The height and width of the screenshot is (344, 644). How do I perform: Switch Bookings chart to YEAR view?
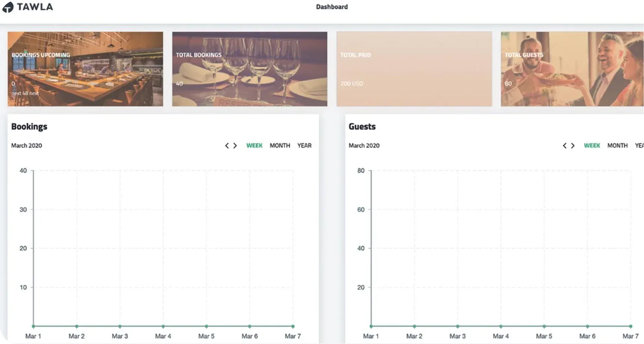[x=304, y=146]
